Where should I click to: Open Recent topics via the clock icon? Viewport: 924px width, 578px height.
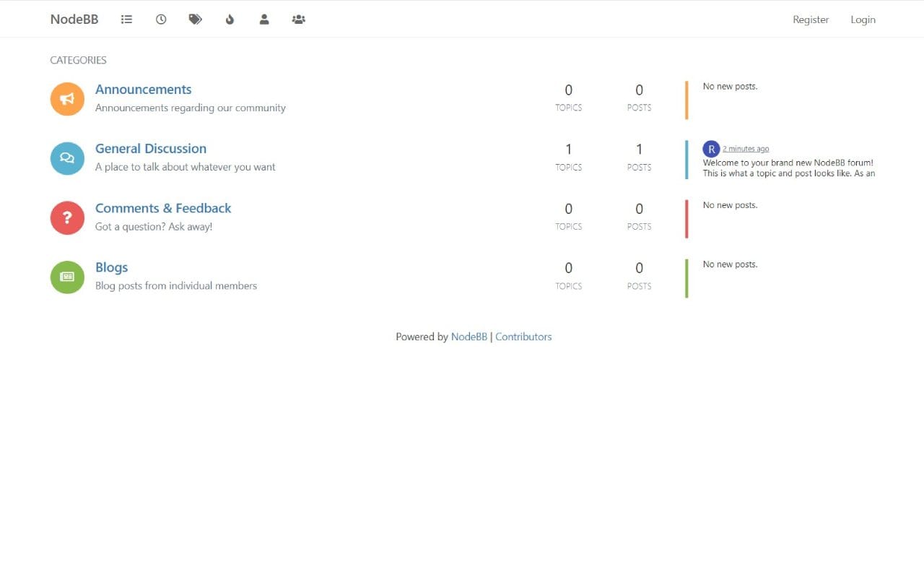161,20
